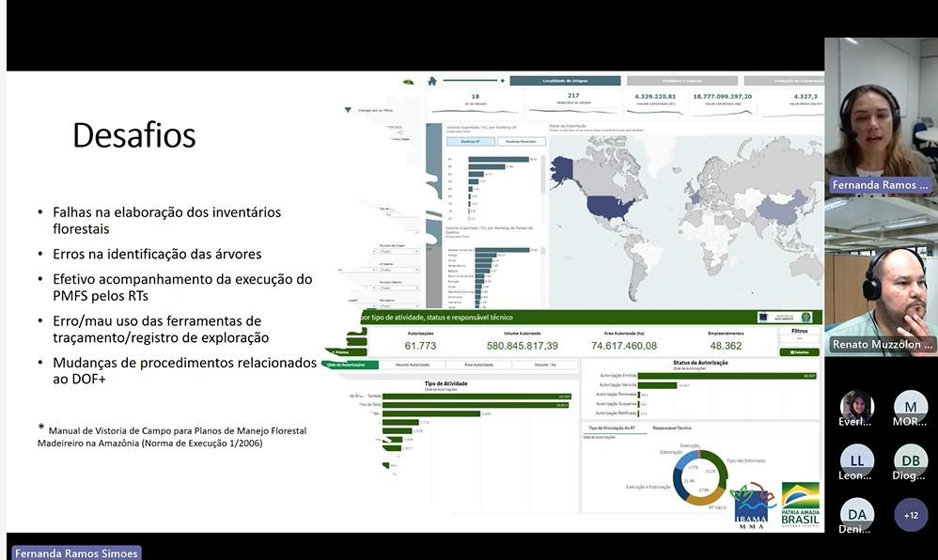Open participant avatar labeled DA
Image resolution: width=938 pixels, height=560 pixels.
pos(856,514)
